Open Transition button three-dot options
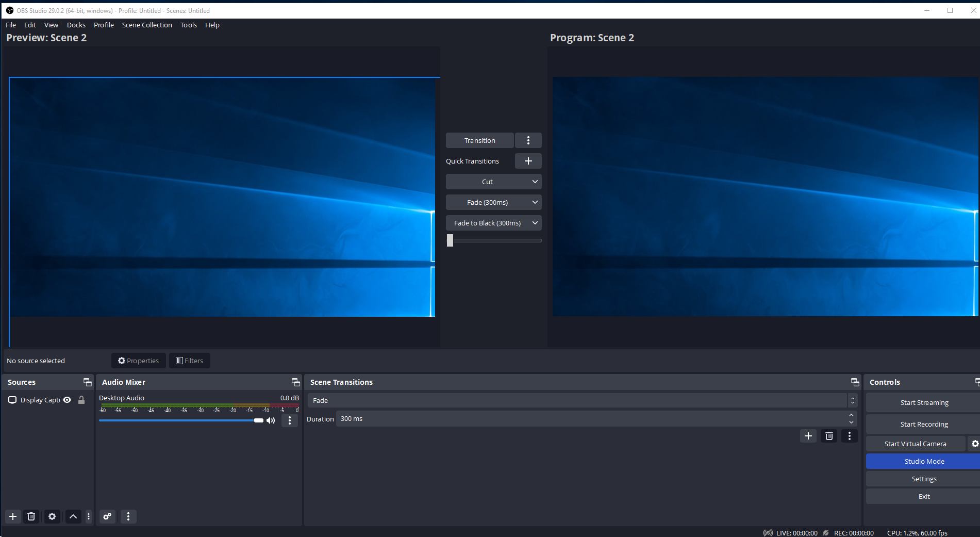This screenshot has width=980, height=537. [528, 140]
